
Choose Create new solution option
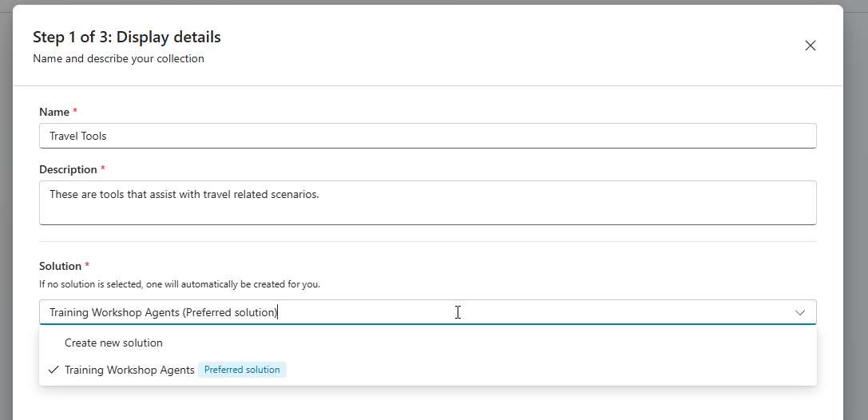click(x=427, y=343)
